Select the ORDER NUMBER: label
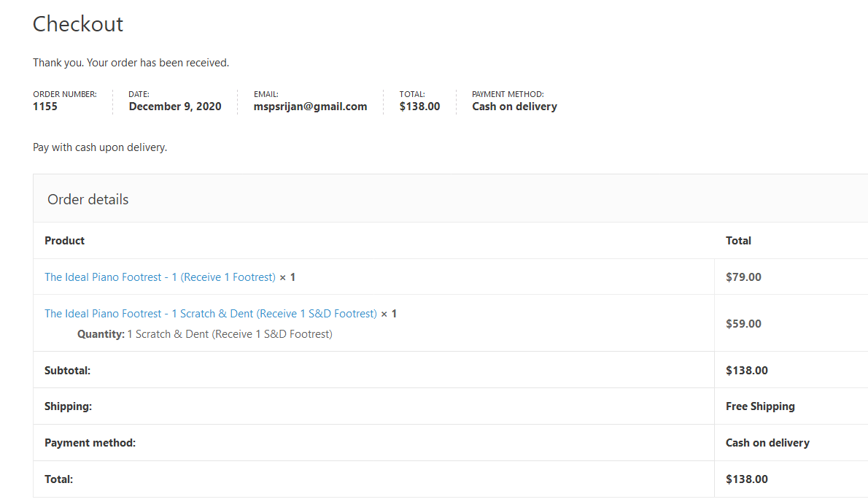 [x=65, y=94]
